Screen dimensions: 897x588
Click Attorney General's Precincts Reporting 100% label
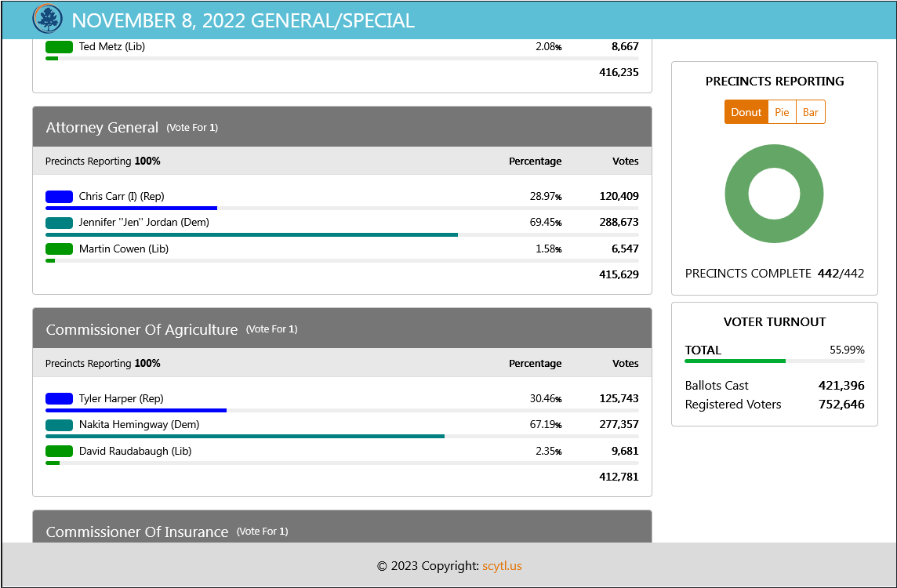click(x=103, y=162)
